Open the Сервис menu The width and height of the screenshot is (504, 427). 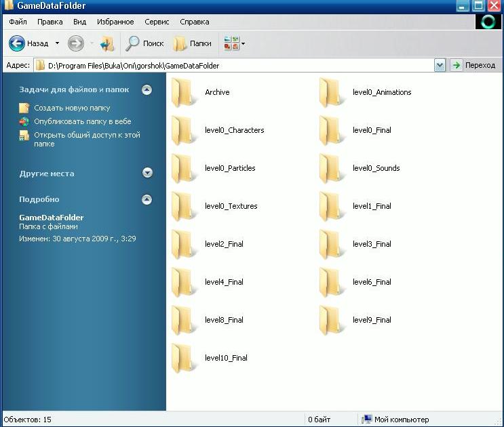(157, 22)
